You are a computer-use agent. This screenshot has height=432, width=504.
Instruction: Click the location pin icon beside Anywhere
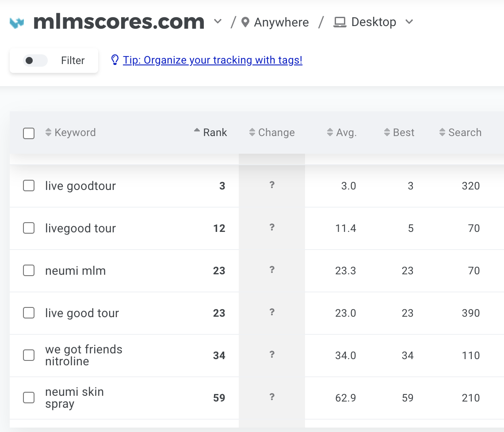(245, 22)
